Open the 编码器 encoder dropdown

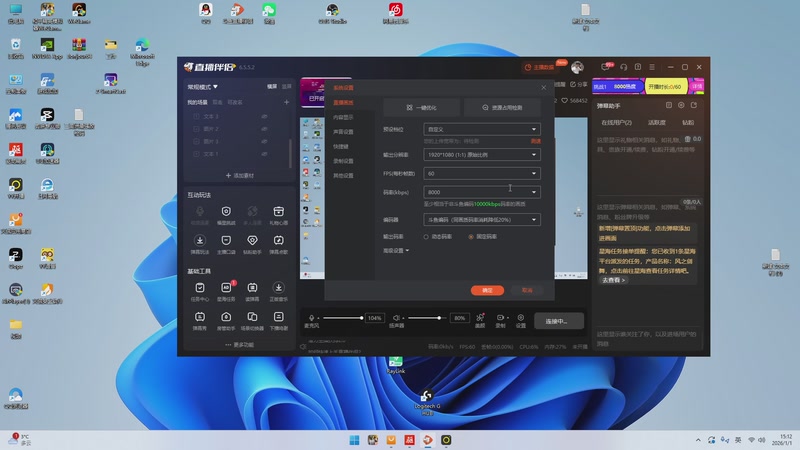point(482,219)
